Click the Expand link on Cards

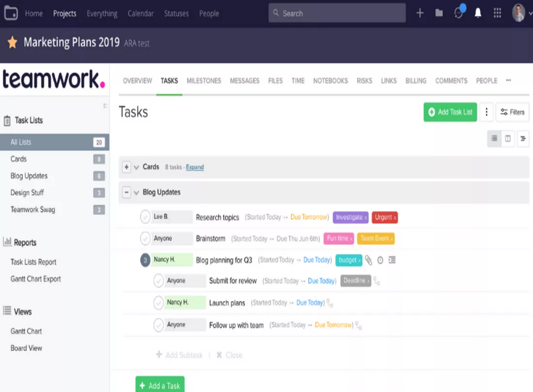[x=195, y=167]
